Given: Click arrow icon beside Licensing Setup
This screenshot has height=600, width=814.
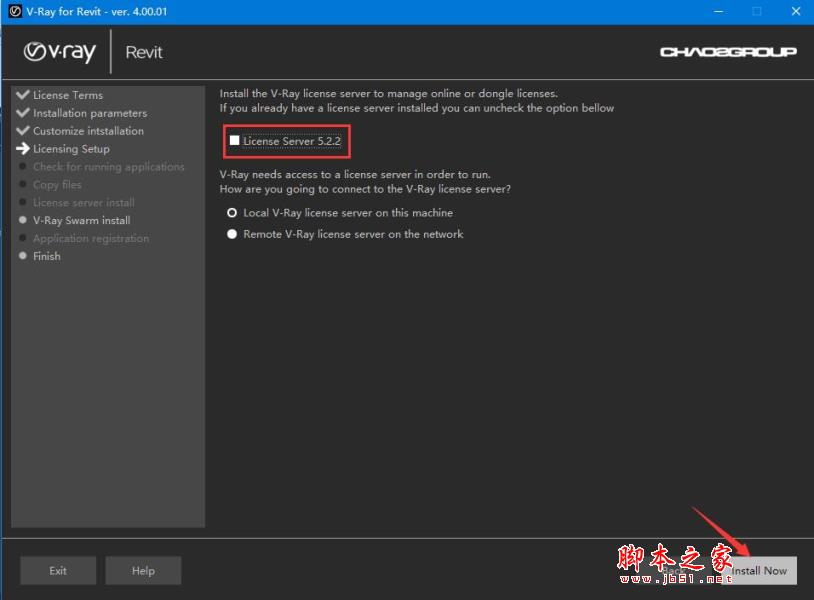Looking at the screenshot, I should 23,148.
